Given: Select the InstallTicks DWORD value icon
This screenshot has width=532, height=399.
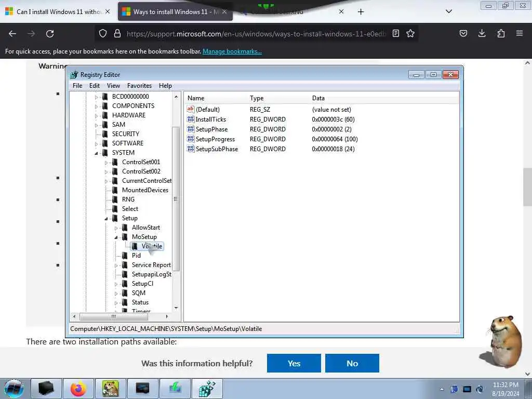Looking at the screenshot, I should (x=191, y=119).
